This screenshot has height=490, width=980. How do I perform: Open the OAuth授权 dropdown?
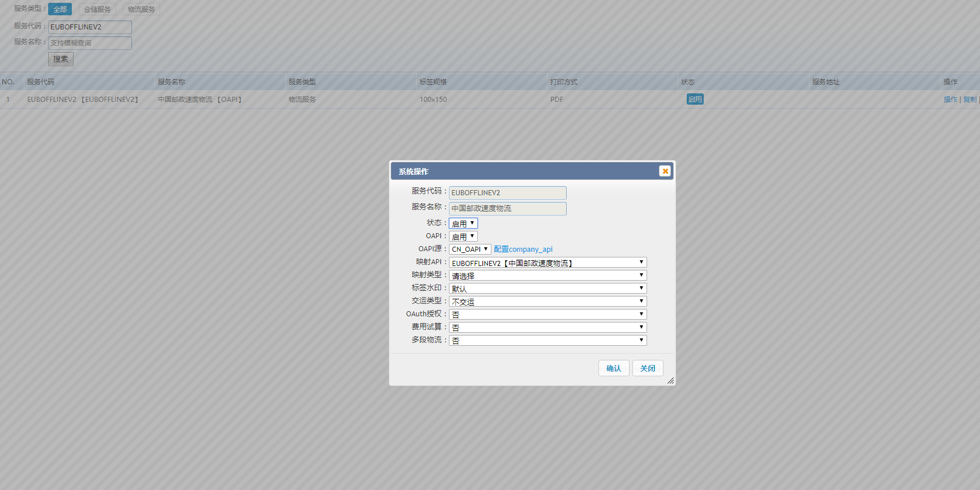[547, 315]
